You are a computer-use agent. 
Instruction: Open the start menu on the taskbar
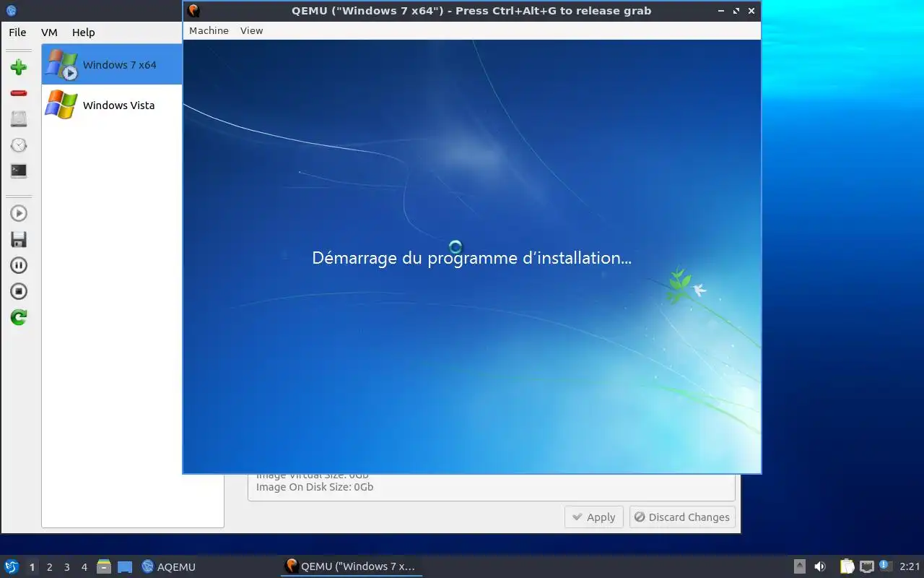(x=12, y=566)
